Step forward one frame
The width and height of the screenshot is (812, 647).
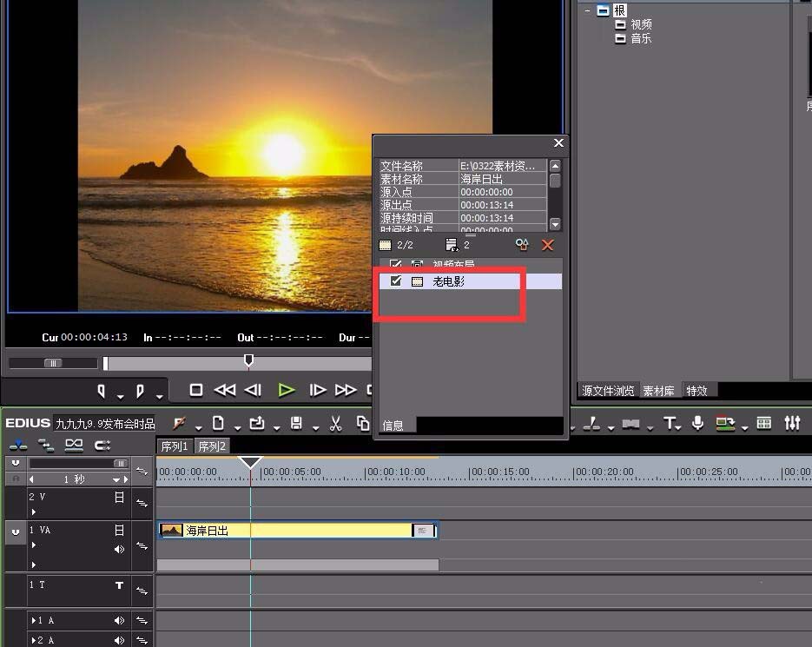[318, 390]
